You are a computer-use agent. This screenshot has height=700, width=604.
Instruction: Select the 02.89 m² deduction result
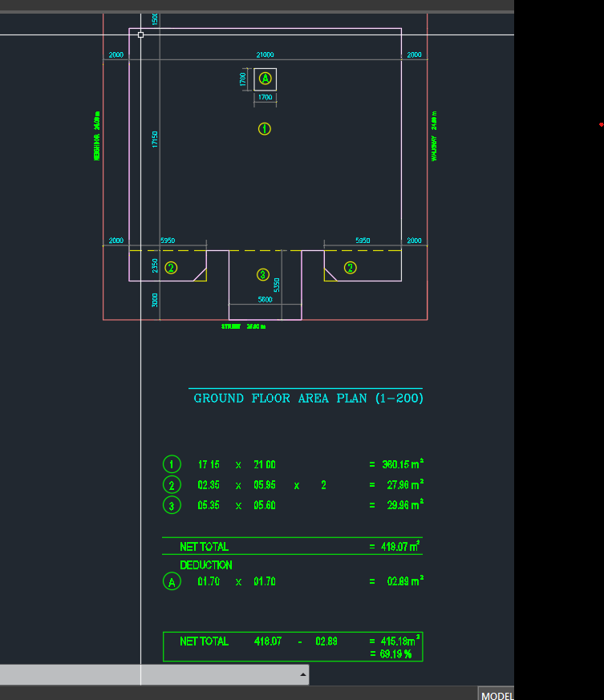[x=405, y=581]
